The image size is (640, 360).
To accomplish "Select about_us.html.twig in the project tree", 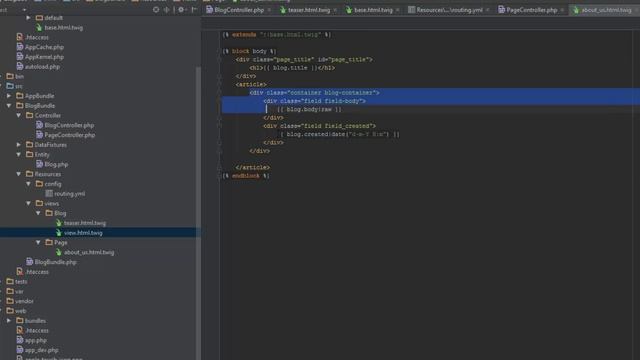I will click(x=89, y=253).
